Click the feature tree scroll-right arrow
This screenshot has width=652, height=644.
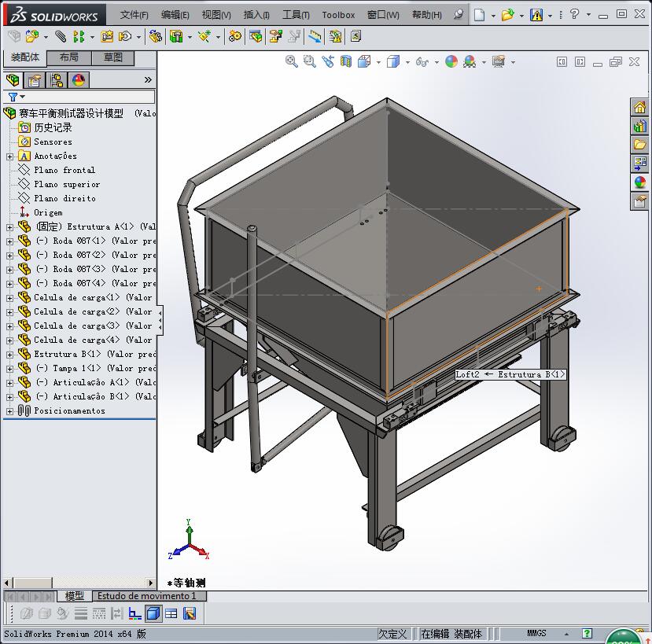(151, 583)
